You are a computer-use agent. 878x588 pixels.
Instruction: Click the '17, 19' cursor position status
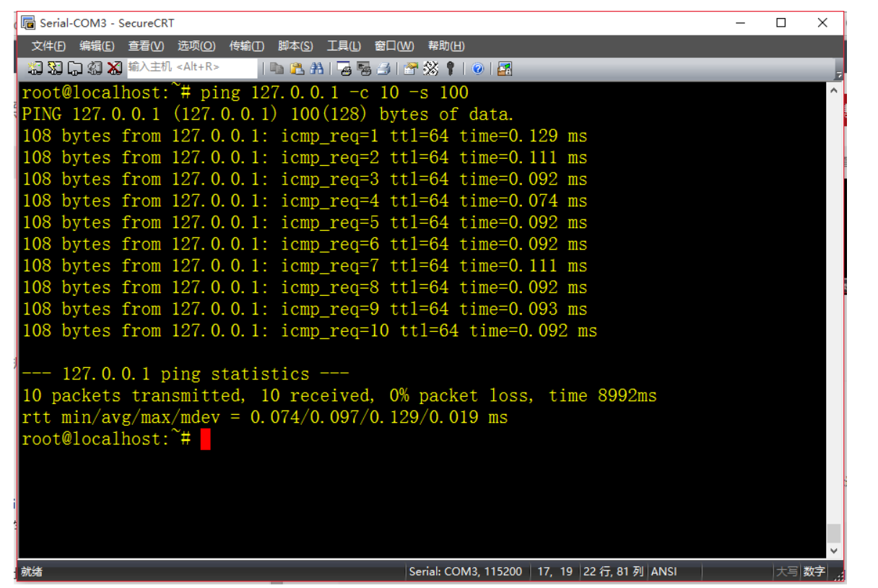[x=555, y=571]
